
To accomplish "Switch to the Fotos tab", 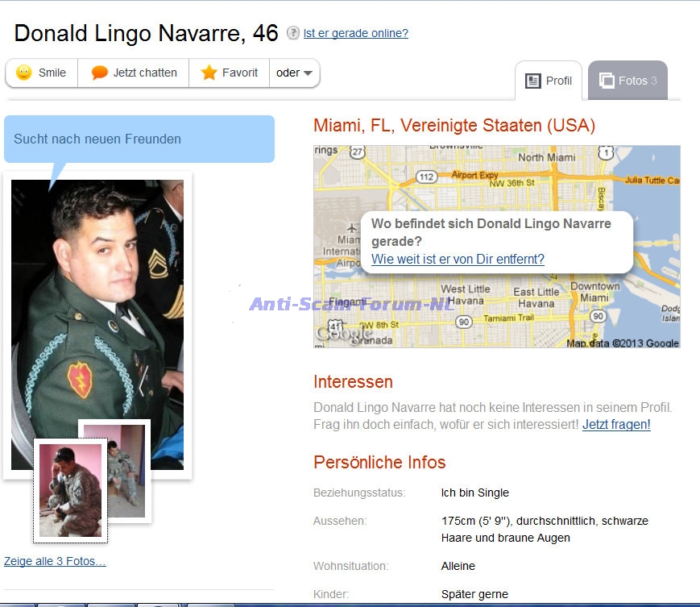I will pos(628,81).
